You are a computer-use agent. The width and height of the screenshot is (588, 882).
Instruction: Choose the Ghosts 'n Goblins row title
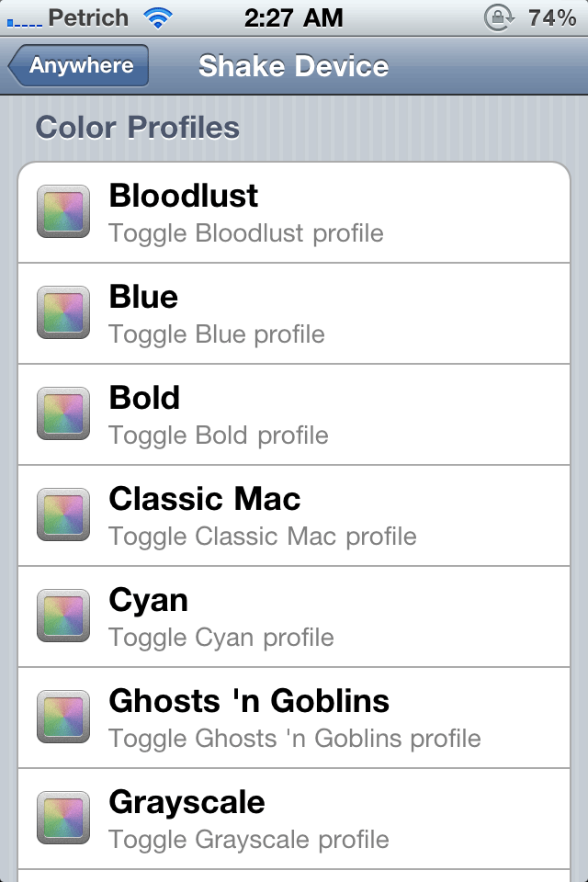[249, 701]
